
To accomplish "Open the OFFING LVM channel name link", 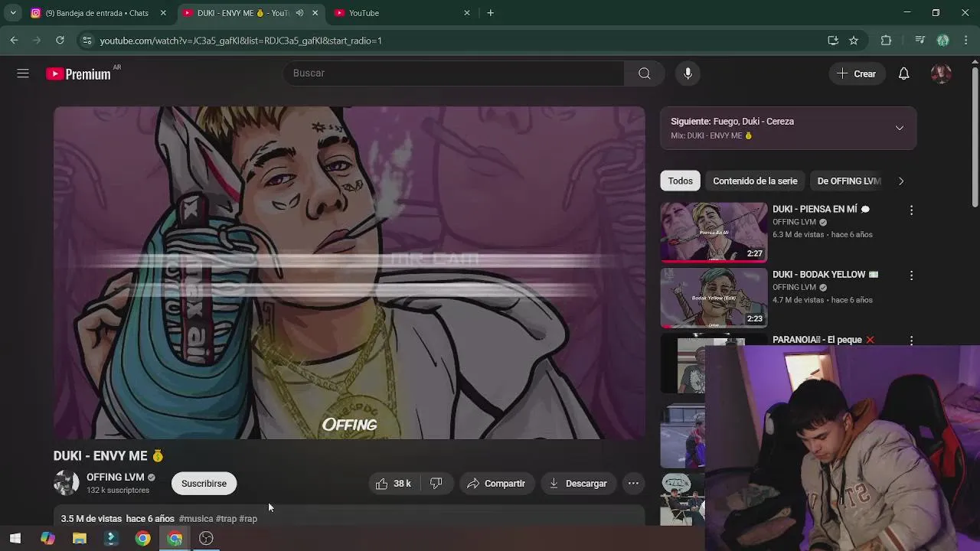I will click(115, 477).
